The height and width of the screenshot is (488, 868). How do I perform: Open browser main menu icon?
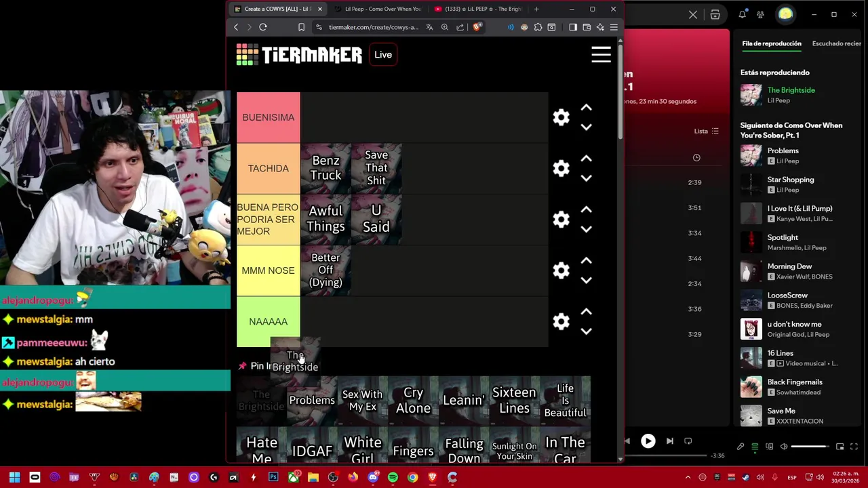click(614, 27)
